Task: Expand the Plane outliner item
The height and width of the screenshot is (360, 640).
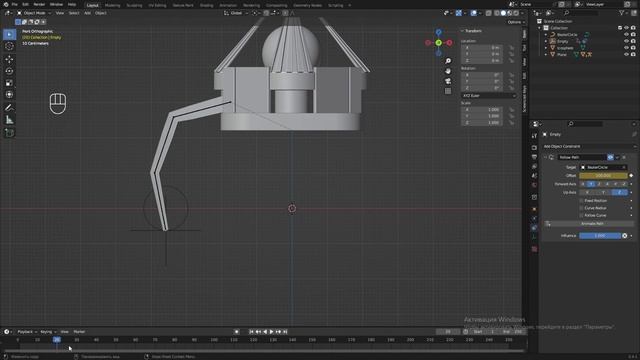Action: [546, 54]
